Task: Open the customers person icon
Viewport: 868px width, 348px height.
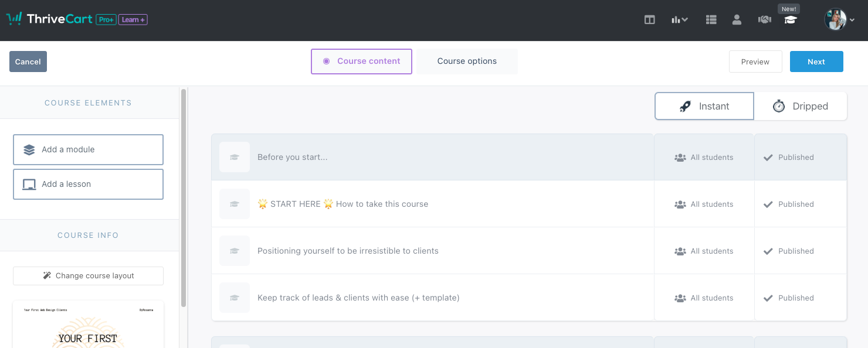Action: click(737, 19)
